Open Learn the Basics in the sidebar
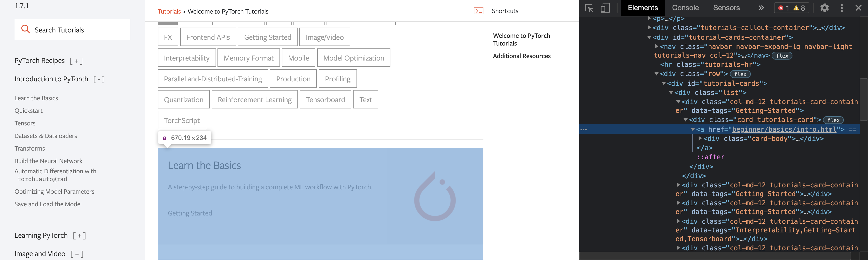 tap(36, 98)
